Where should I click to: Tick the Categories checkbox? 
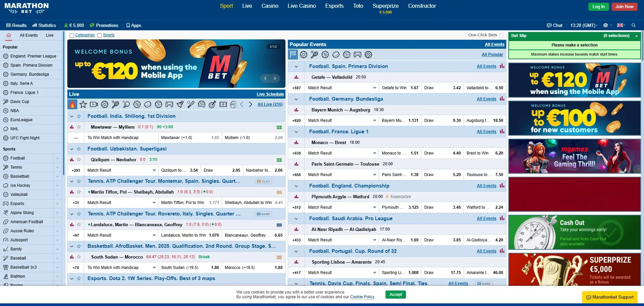tap(72, 35)
